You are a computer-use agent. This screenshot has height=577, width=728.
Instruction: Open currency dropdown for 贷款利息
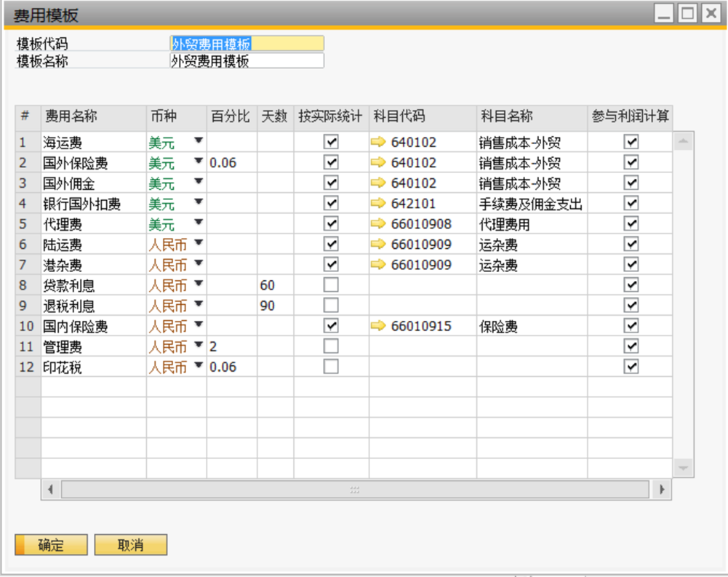point(199,283)
